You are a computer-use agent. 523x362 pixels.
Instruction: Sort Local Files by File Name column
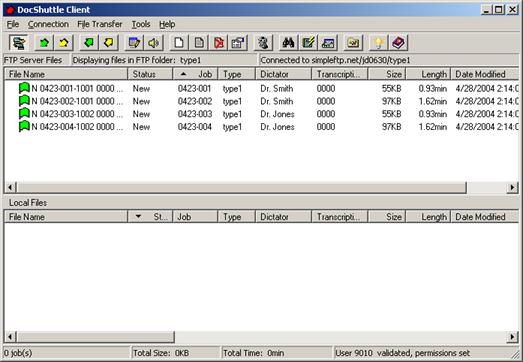[66, 217]
